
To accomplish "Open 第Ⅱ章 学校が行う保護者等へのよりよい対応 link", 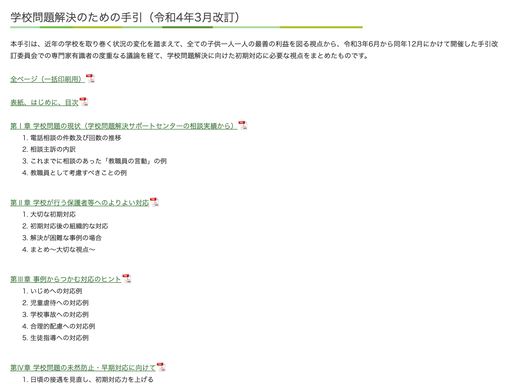I will tap(79, 202).
